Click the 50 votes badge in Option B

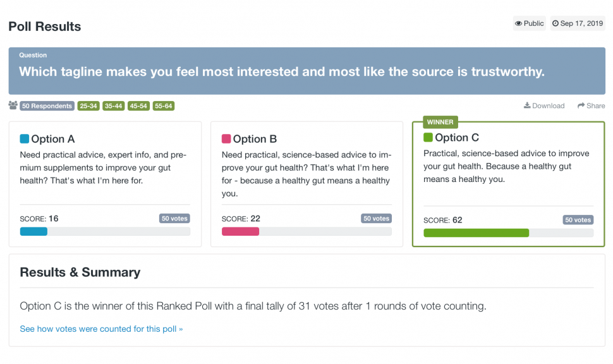click(x=376, y=219)
